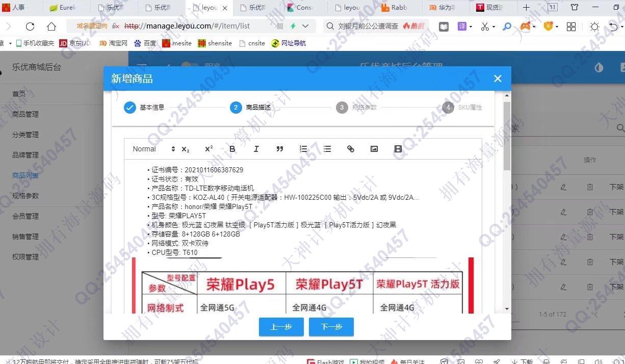Viewport: 625px width, 364px height.
Task: Expand translate extension dropdown arrow
Action: (x=471, y=27)
